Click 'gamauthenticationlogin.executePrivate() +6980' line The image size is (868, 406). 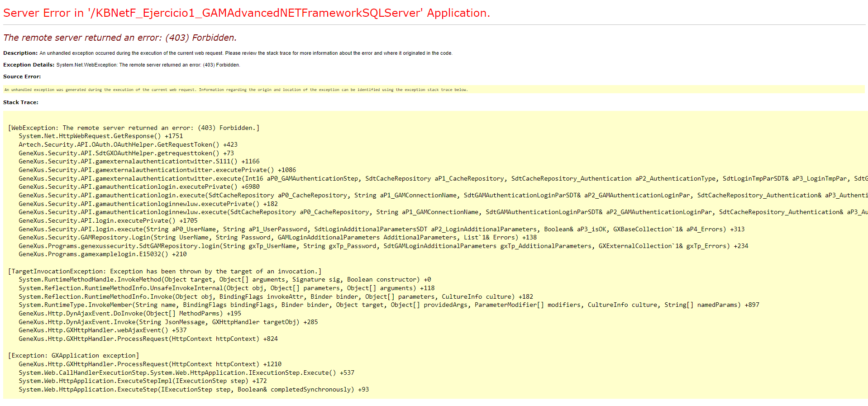pos(139,186)
